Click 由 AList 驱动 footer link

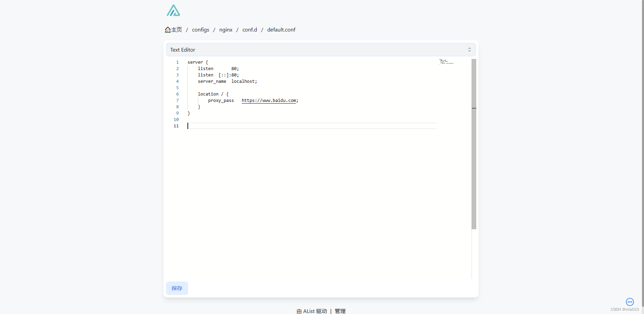(x=312, y=311)
